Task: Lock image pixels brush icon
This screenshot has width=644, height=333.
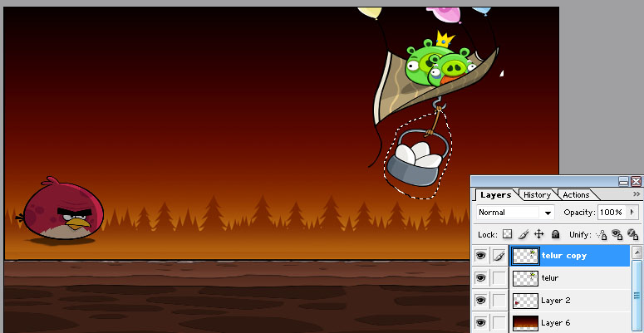Action: [x=524, y=234]
